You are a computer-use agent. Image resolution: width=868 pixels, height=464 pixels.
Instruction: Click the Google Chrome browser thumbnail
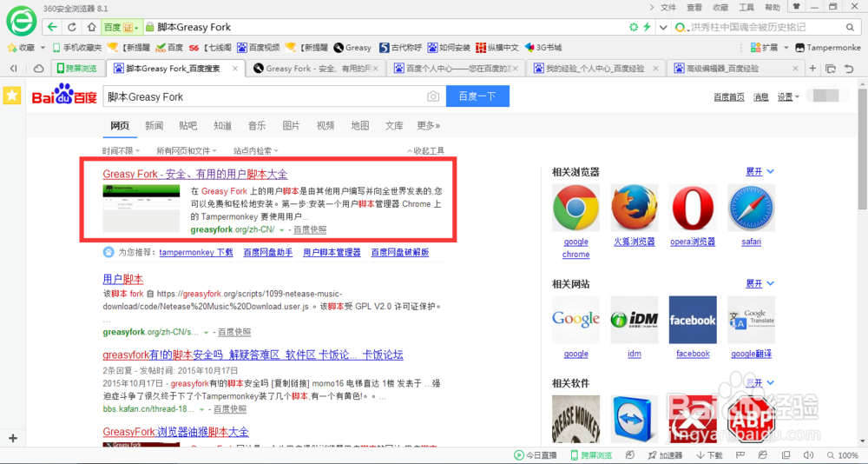pyautogui.click(x=575, y=208)
